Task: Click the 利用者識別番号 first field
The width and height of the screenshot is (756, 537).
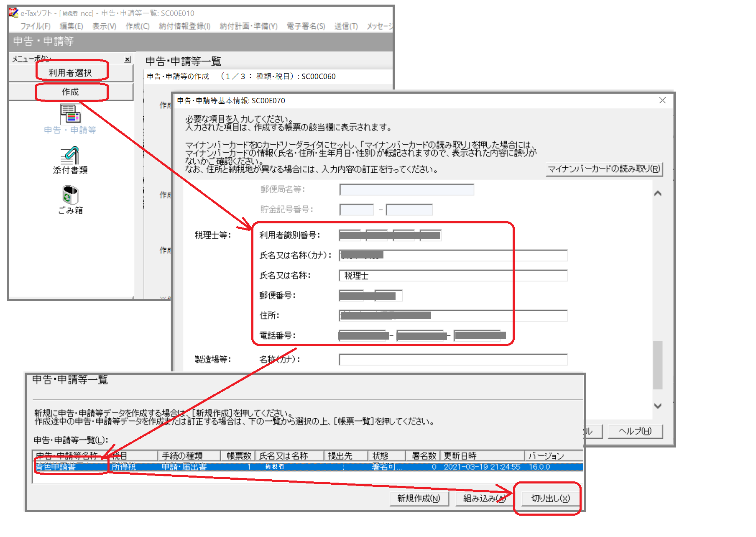Action: (x=350, y=235)
